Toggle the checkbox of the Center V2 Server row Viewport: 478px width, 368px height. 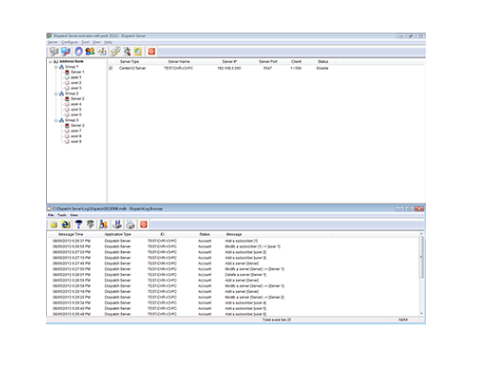click(x=111, y=68)
